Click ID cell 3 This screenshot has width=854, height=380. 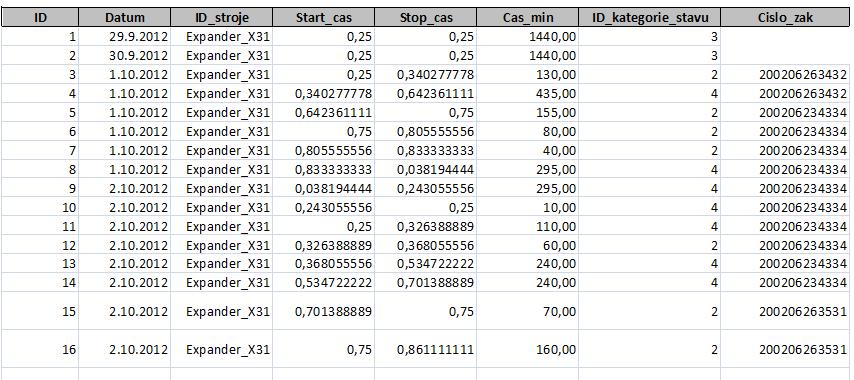point(40,75)
